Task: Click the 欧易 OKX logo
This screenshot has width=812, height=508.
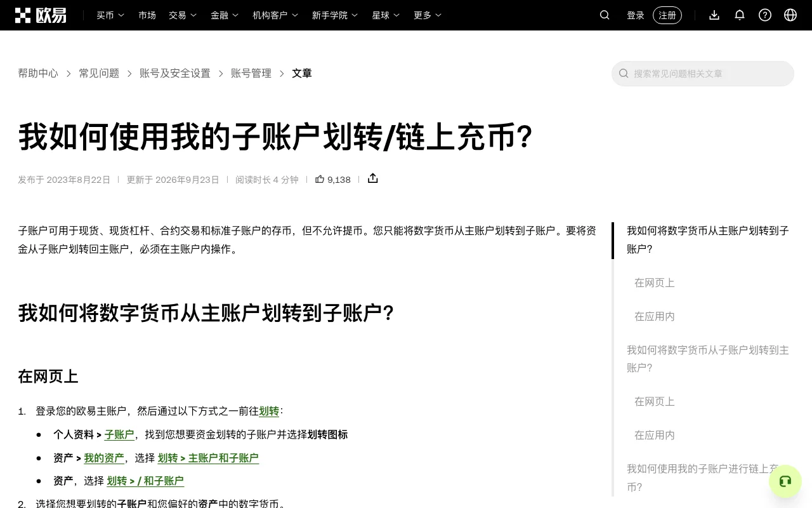Action: click(x=41, y=15)
